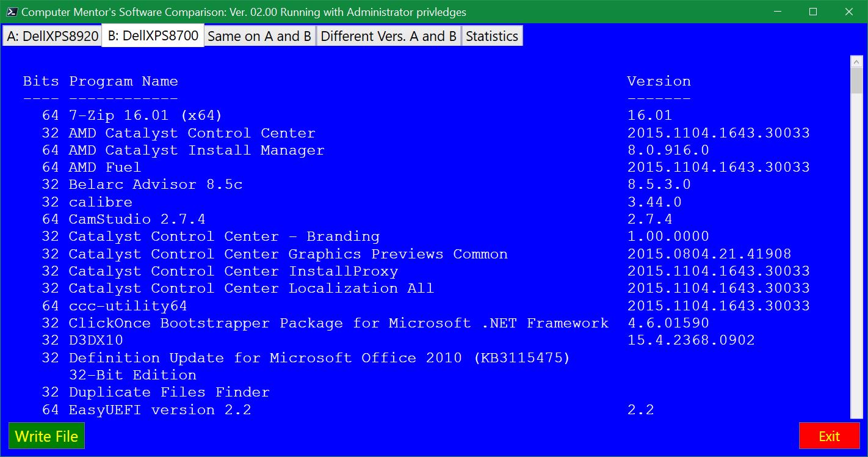This screenshot has width=868, height=457.
Task: Show the Different Vers. A and B tab
Action: point(388,36)
